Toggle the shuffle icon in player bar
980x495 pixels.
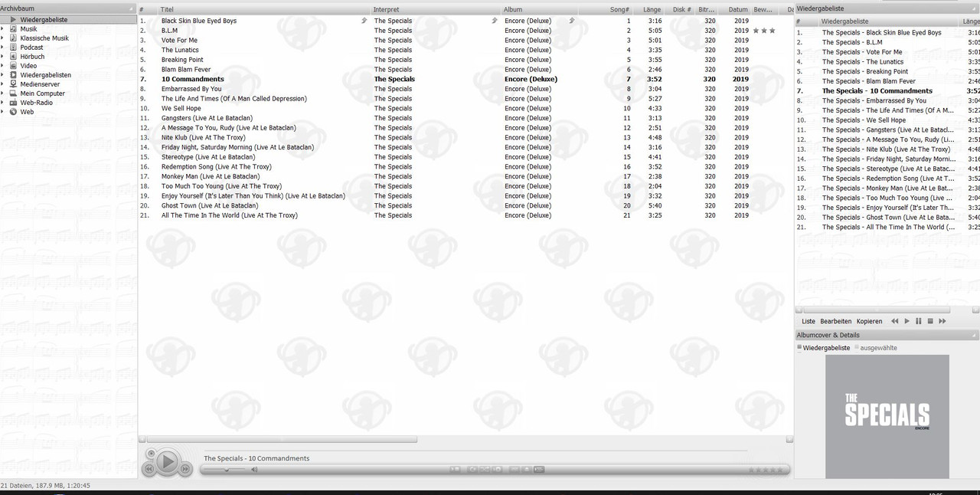coord(485,469)
